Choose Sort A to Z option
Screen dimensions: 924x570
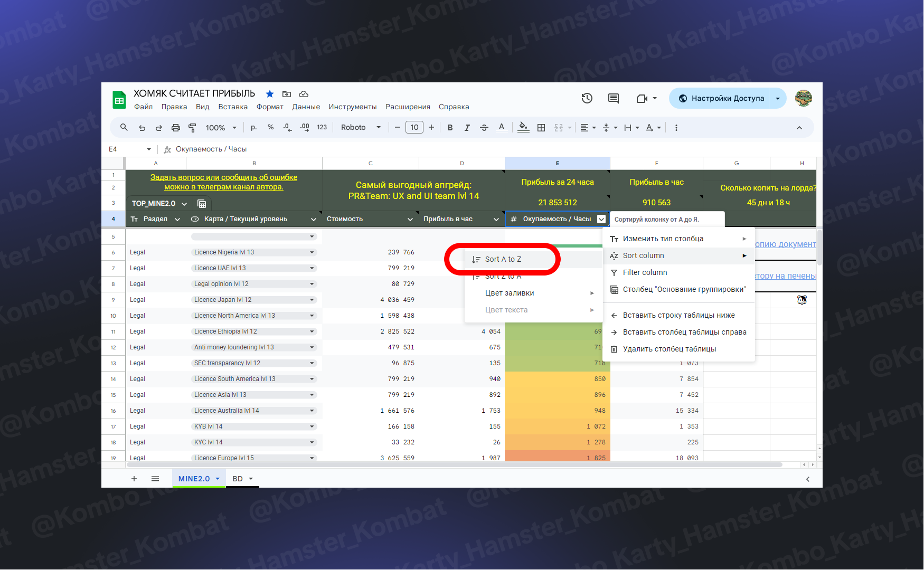503,259
